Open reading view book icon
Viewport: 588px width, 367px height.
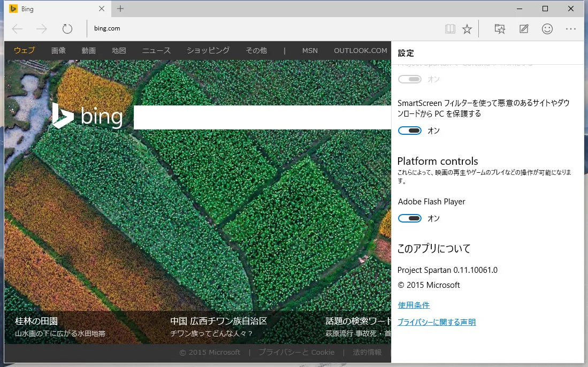[450, 29]
